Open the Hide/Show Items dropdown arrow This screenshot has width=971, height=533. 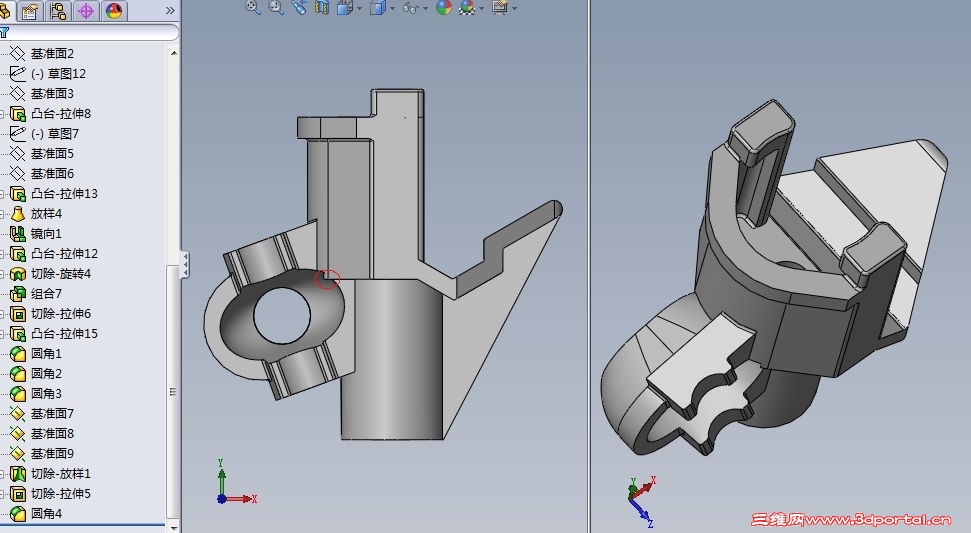pyautogui.click(x=425, y=8)
